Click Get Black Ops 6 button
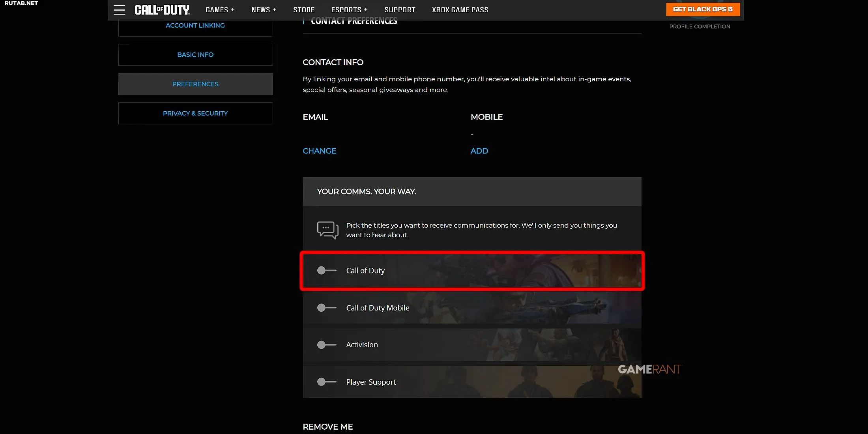Screen dimensions: 868x434 pyautogui.click(x=703, y=9)
